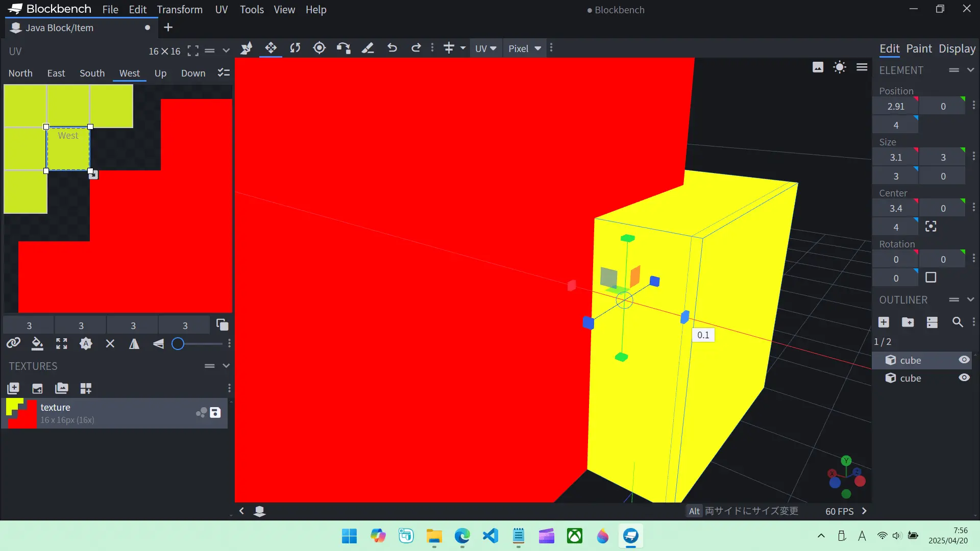Click the Add Group folder icon
Viewport: 980px width, 551px height.
pos(908,322)
